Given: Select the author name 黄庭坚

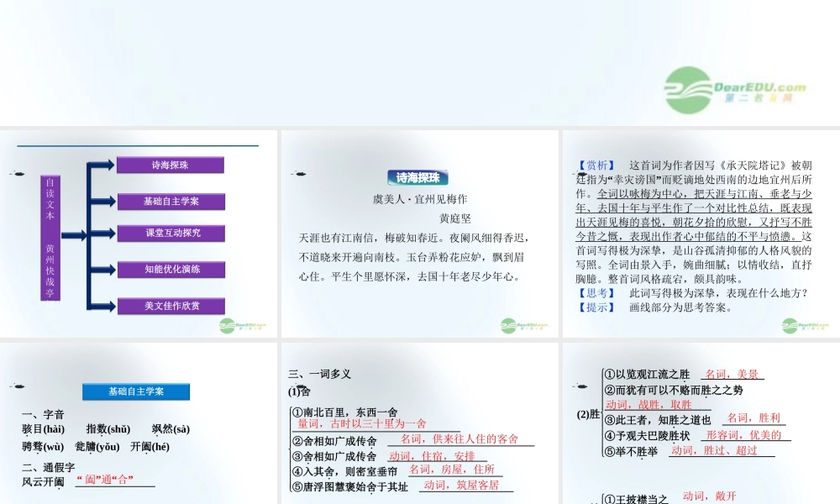Looking at the screenshot, I should click(454, 218).
